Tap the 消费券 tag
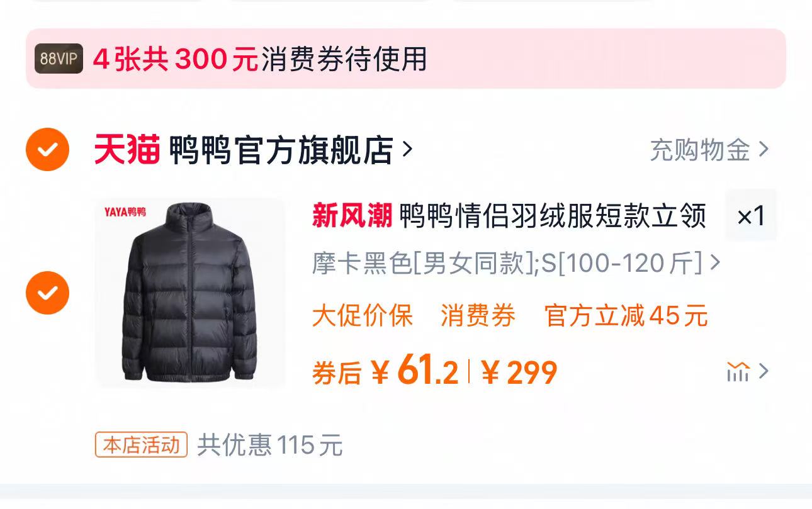This screenshot has height=509, width=812. coord(478,315)
